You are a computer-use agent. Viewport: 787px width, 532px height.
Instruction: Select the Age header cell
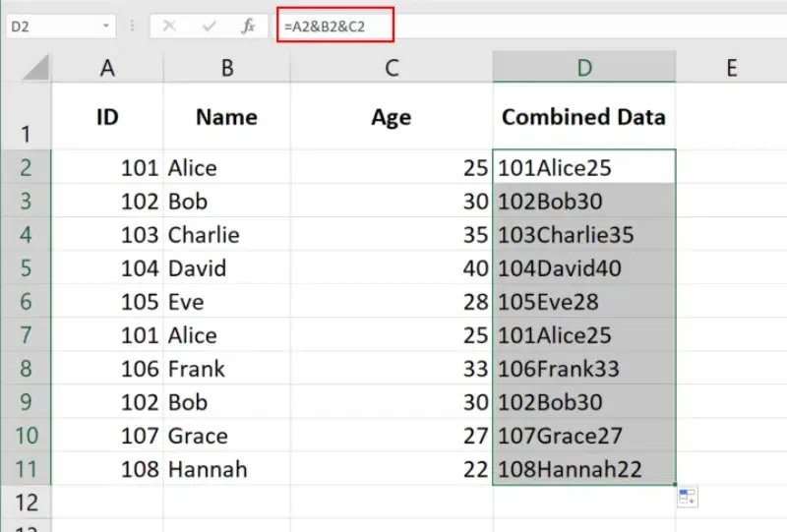(x=392, y=117)
